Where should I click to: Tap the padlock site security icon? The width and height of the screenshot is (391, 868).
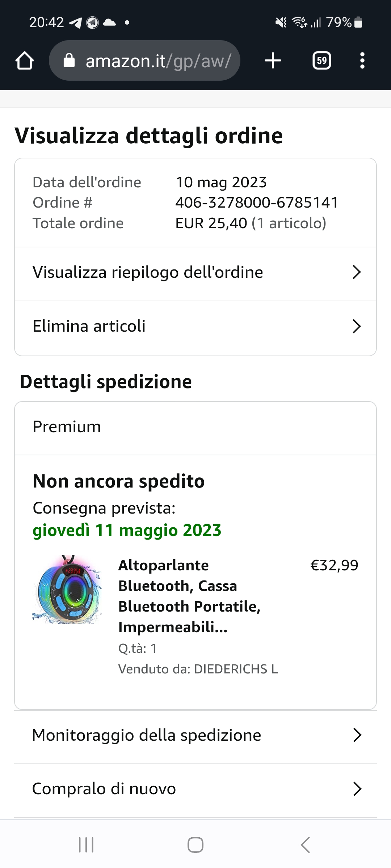(69, 60)
